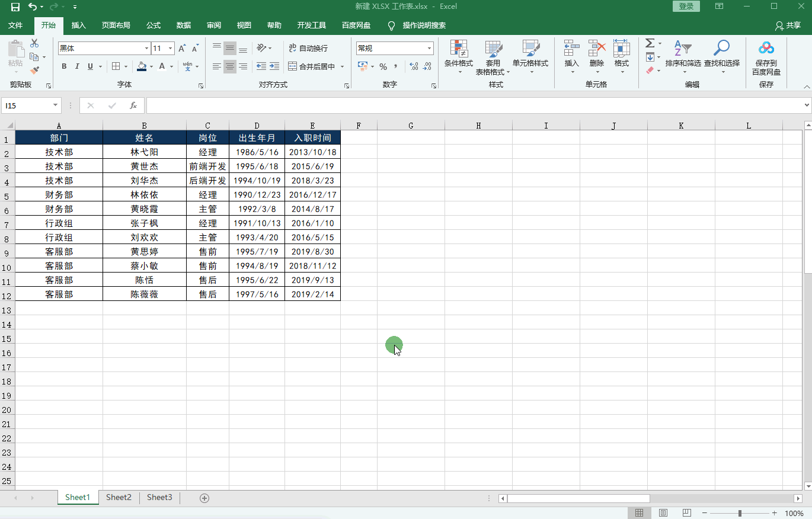Add a new sheet with the plus icon
The image size is (812, 519).
tap(204, 498)
